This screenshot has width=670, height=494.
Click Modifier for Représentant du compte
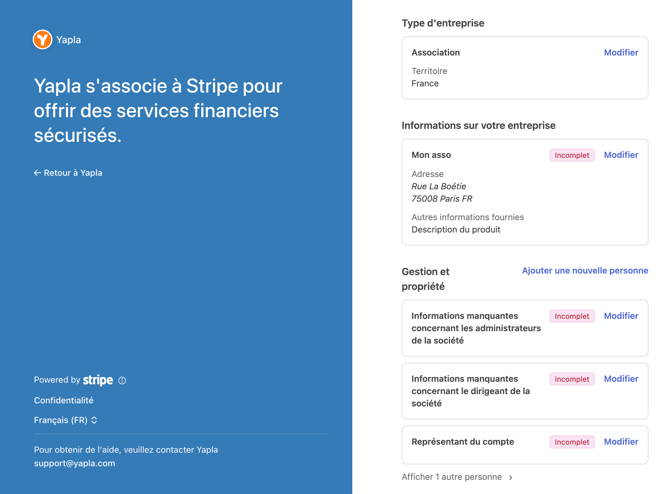click(x=621, y=441)
